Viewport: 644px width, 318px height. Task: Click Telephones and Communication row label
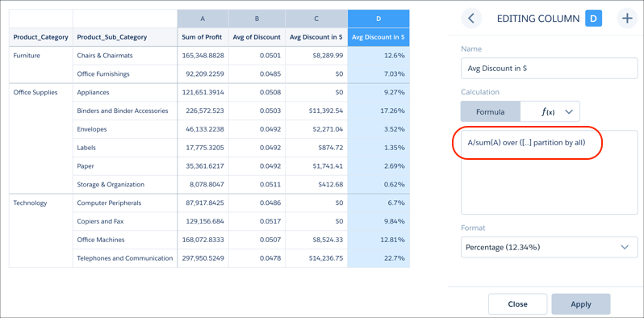click(125, 258)
